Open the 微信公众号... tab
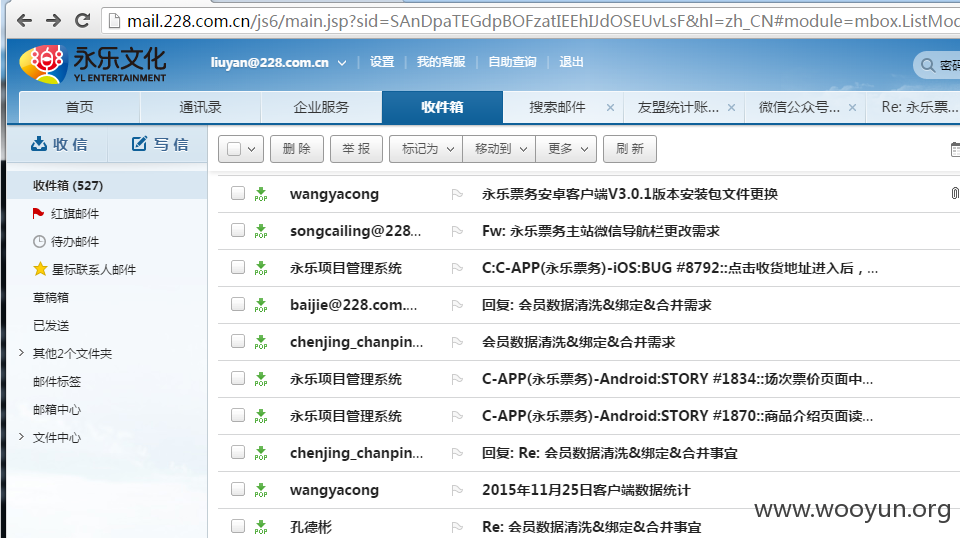Image resolution: width=960 pixels, height=538 pixels. [x=799, y=107]
